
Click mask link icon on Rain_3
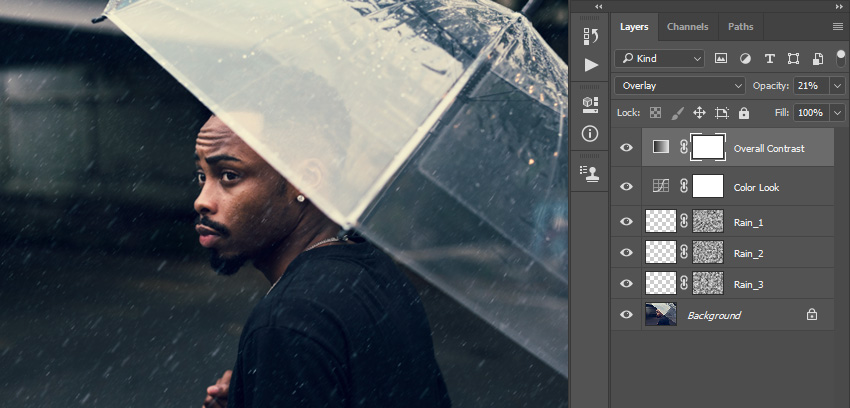click(684, 283)
